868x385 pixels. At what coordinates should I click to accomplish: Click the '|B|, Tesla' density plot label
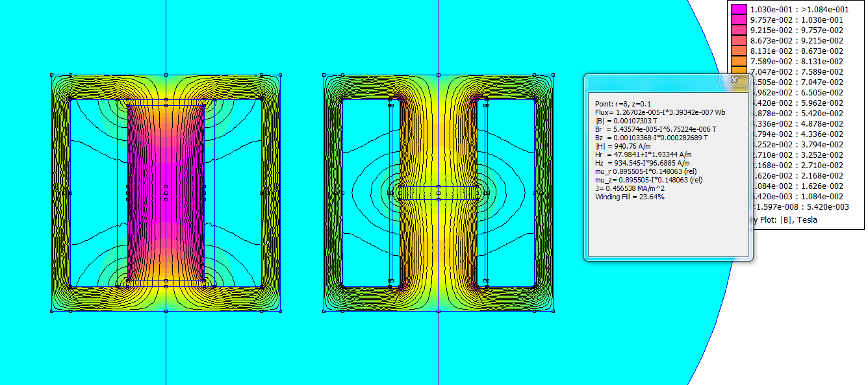point(789,220)
